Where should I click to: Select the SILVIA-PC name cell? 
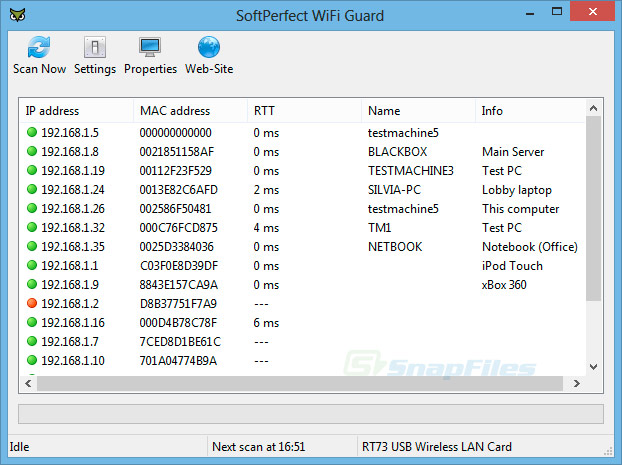pos(394,190)
